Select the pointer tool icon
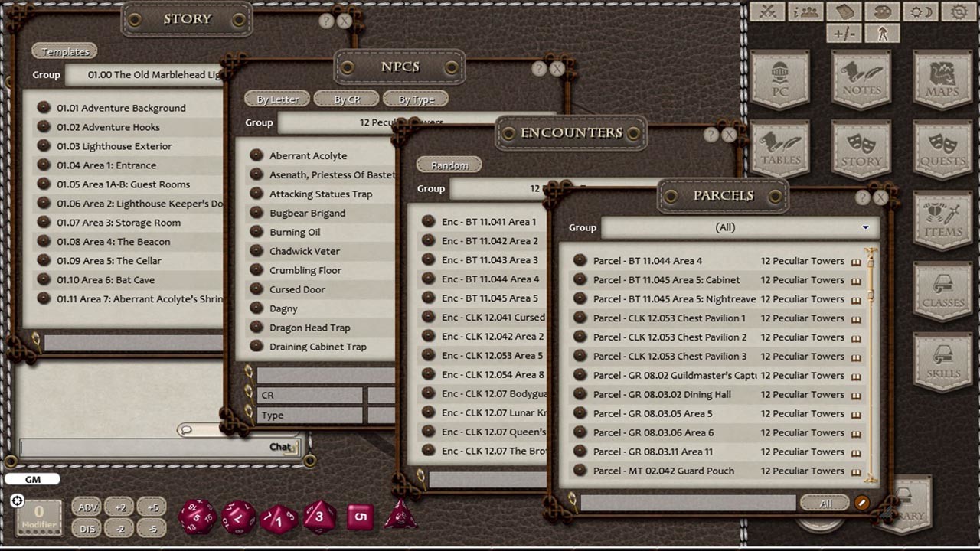 [882, 31]
